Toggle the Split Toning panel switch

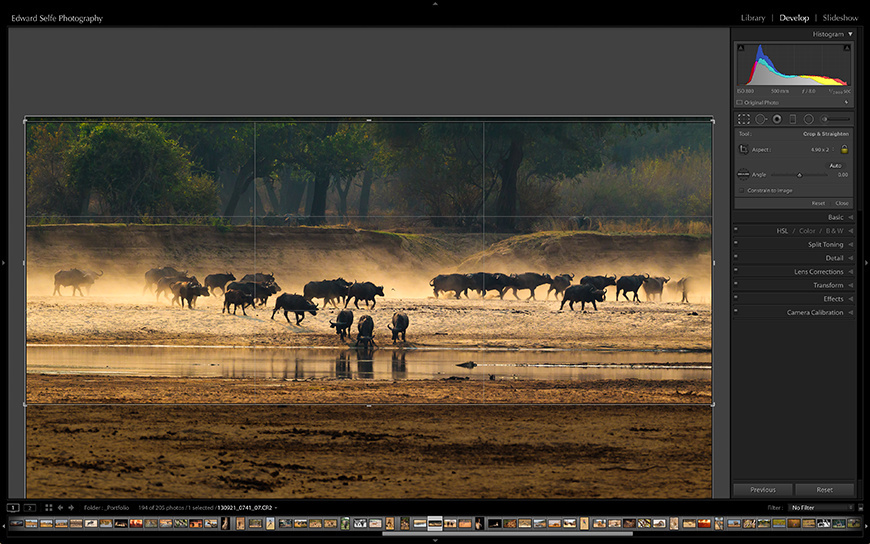tap(736, 242)
